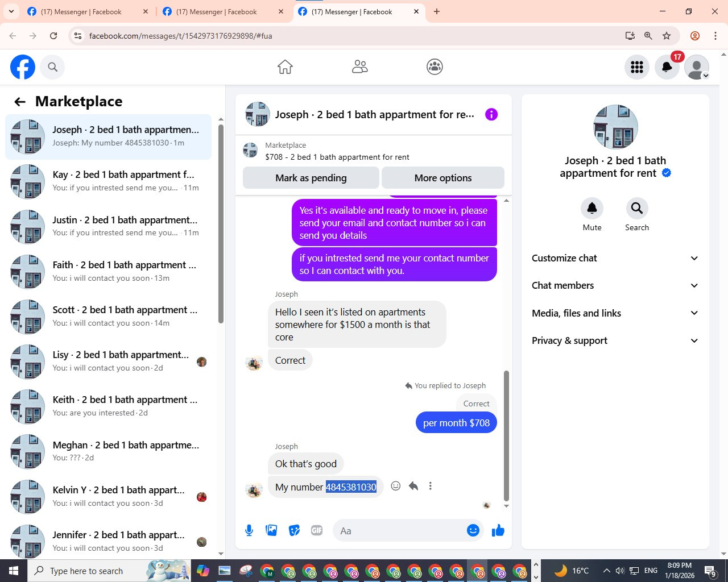Send a voice clip with microphone icon

click(249, 531)
